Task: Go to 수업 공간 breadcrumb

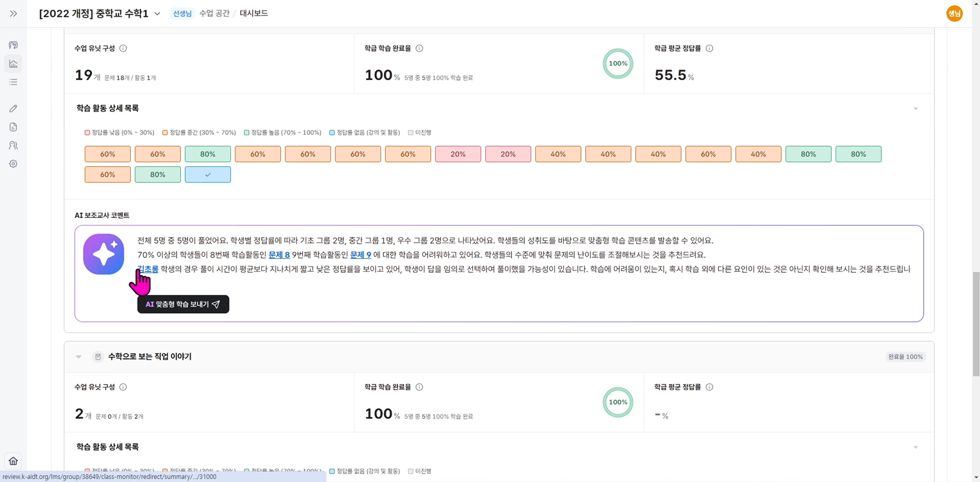Action: click(214, 13)
